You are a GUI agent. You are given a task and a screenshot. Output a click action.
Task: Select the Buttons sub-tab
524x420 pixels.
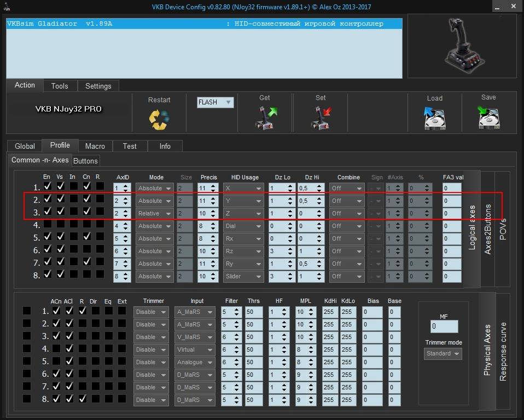[x=85, y=161]
